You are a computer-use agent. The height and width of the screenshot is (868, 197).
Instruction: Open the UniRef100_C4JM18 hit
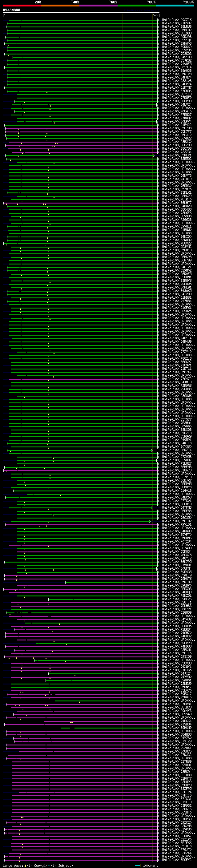(176, 382)
